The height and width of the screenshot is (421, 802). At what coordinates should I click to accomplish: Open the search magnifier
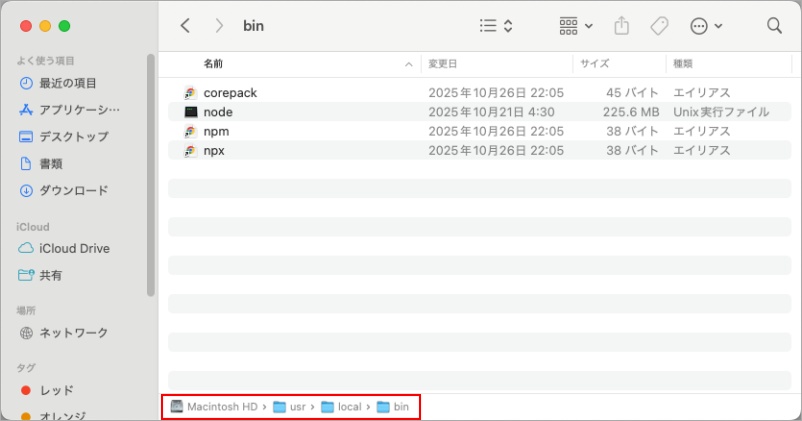tap(774, 26)
